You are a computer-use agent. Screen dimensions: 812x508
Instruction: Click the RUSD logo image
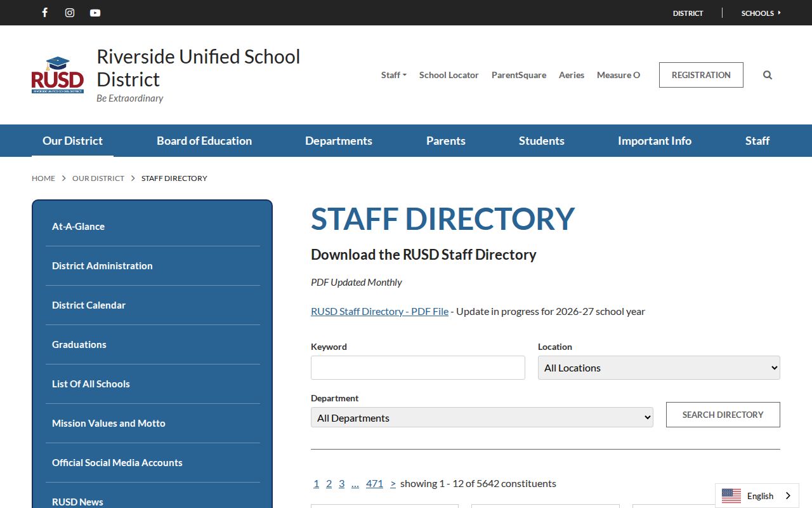tap(58, 75)
